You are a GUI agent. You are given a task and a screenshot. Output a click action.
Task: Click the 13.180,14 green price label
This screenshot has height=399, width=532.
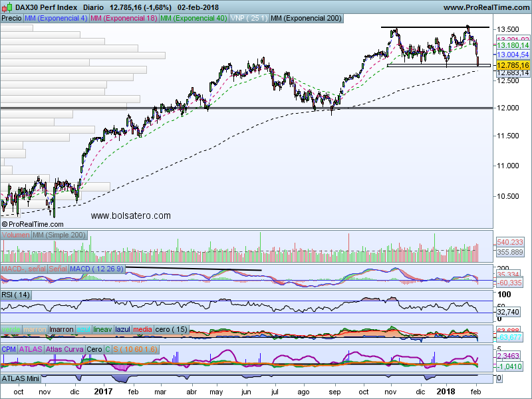click(x=513, y=45)
